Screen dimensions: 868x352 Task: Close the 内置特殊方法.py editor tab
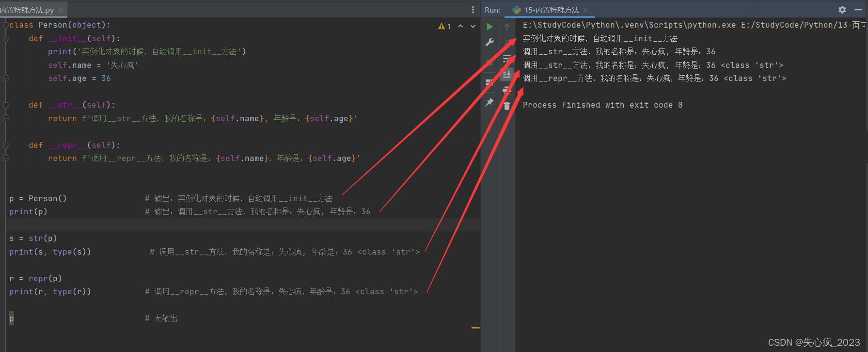[x=61, y=10]
